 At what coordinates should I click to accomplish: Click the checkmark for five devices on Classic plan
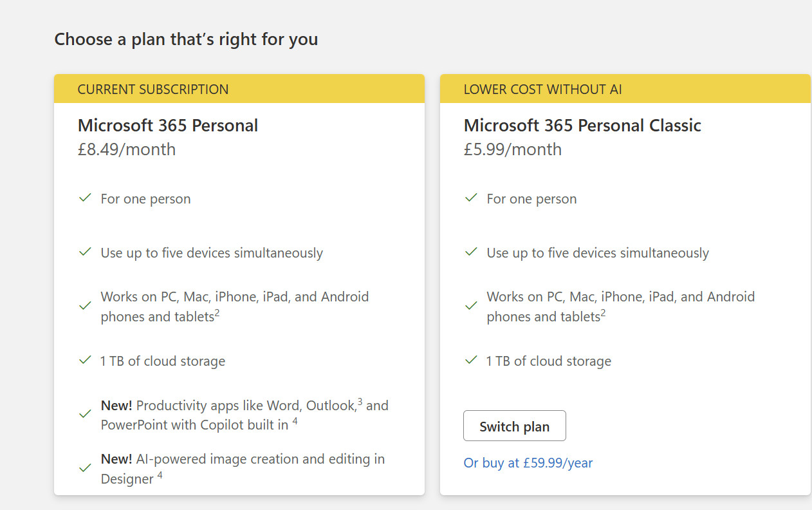point(470,252)
